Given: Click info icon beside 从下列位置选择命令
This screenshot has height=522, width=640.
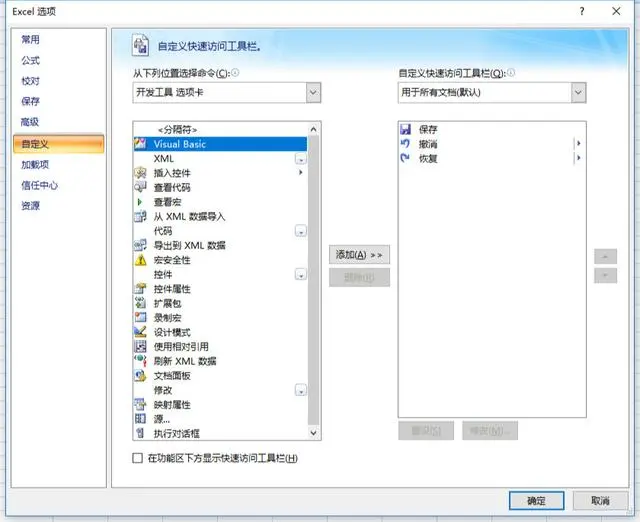Looking at the screenshot, I should 235,73.
